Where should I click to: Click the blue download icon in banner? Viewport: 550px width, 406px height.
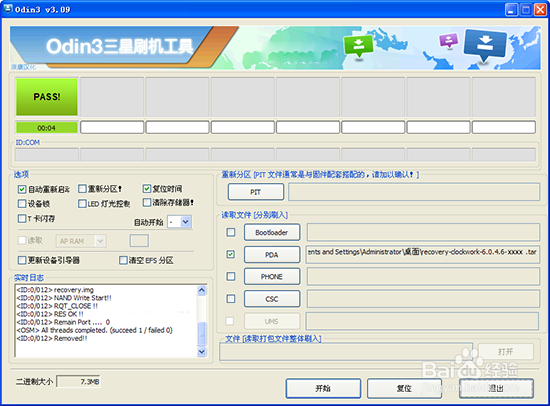coord(485,45)
